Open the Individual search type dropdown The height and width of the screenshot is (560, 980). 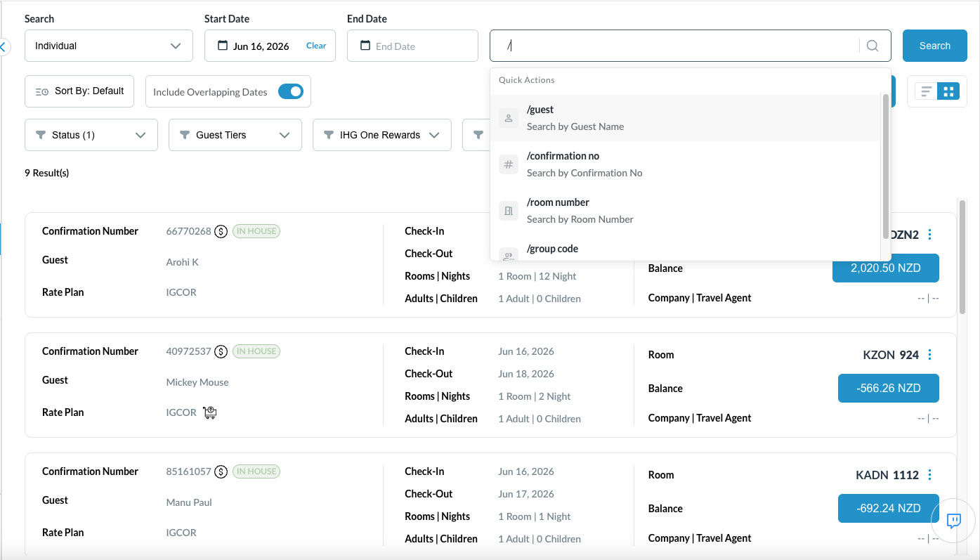pos(109,46)
